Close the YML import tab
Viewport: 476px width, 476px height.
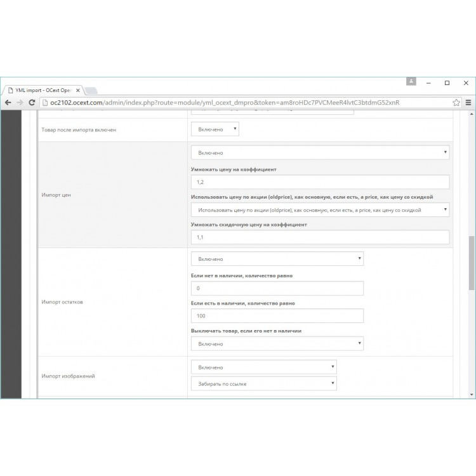(78, 90)
